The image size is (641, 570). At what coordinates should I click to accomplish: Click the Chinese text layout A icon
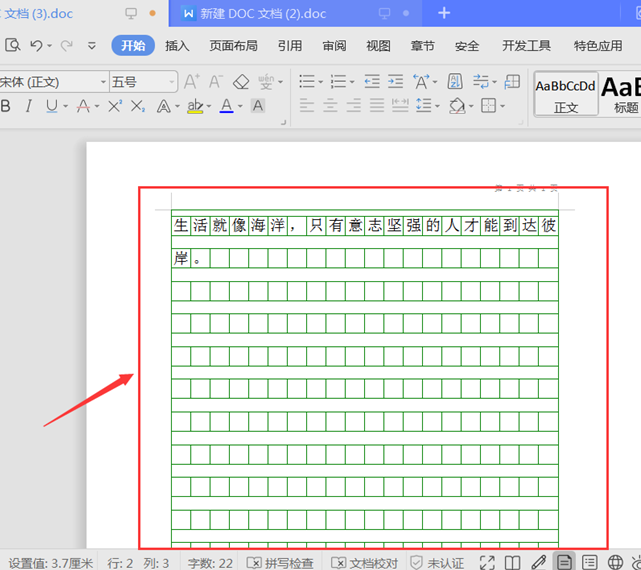[x=421, y=82]
